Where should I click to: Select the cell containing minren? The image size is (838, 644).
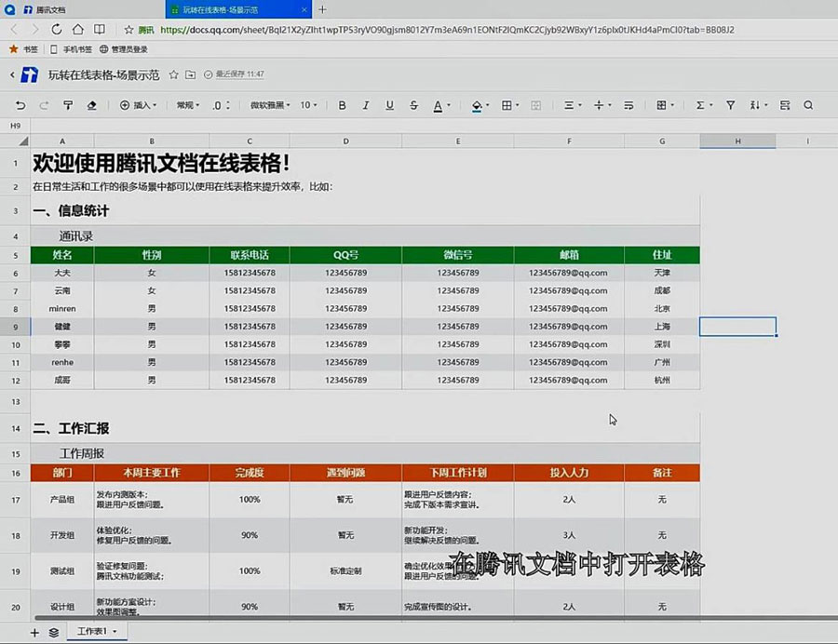(x=62, y=309)
